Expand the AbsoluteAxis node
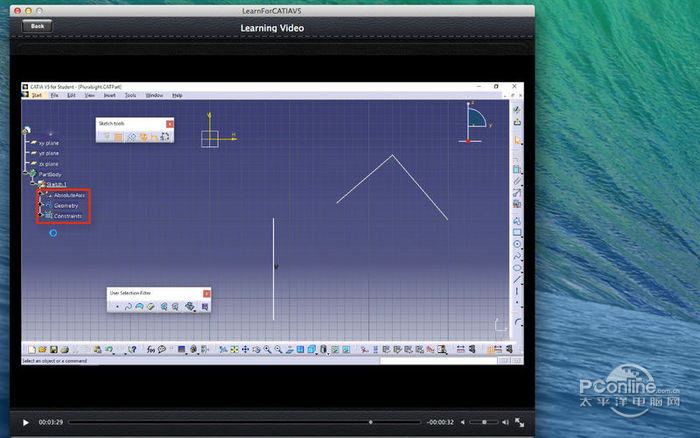Viewport: 700px width, 438px height. (x=41, y=195)
